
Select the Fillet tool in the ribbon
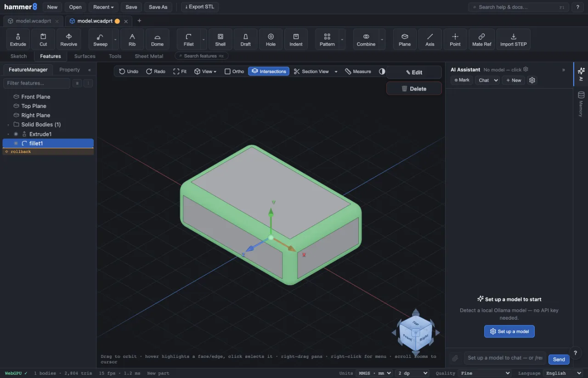188,39
